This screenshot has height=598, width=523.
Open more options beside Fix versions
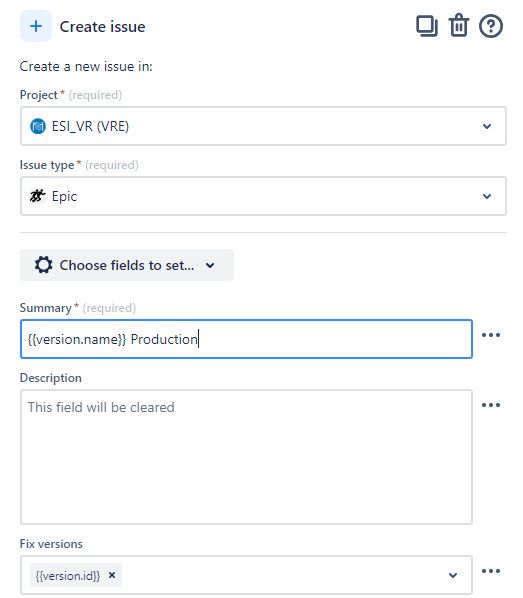click(491, 571)
